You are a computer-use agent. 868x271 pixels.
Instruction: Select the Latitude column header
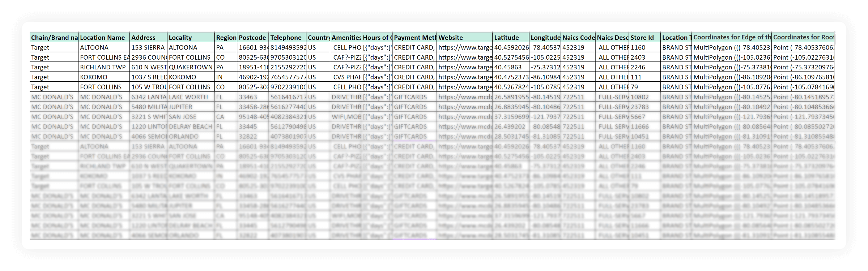click(x=506, y=38)
